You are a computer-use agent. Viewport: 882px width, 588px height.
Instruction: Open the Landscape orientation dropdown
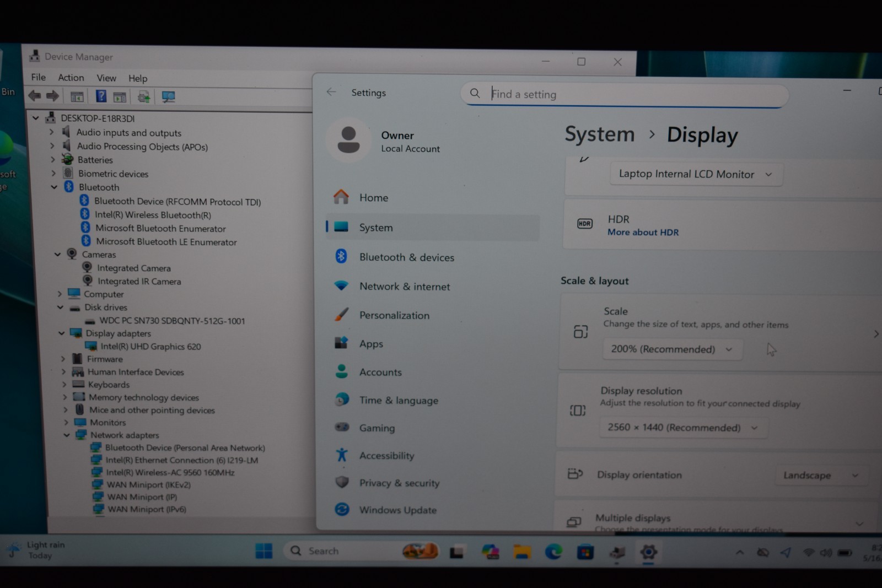(x=821, y=475)
